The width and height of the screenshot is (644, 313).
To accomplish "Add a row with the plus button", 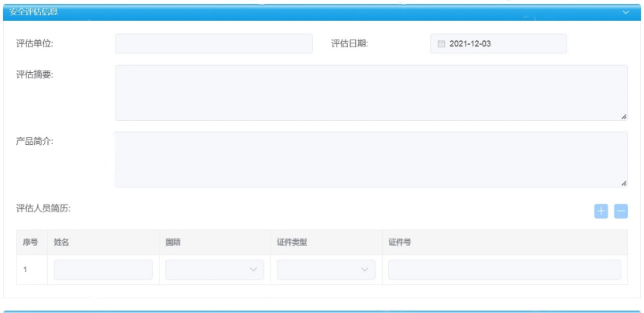I will tap(601, 211).
